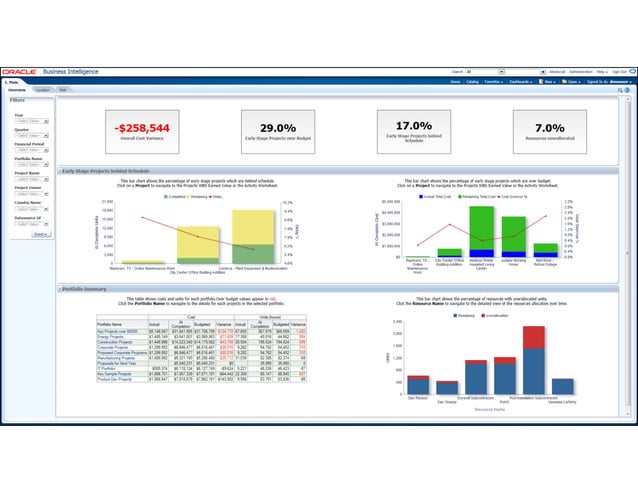Click the blue help globe icon below the header
The image size is (638, 493).
627,90
